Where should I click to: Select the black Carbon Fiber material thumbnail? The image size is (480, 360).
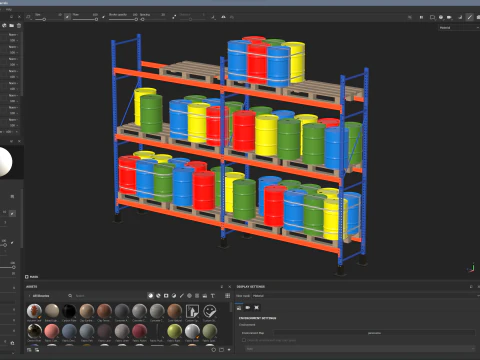click(x=69, y=311)
